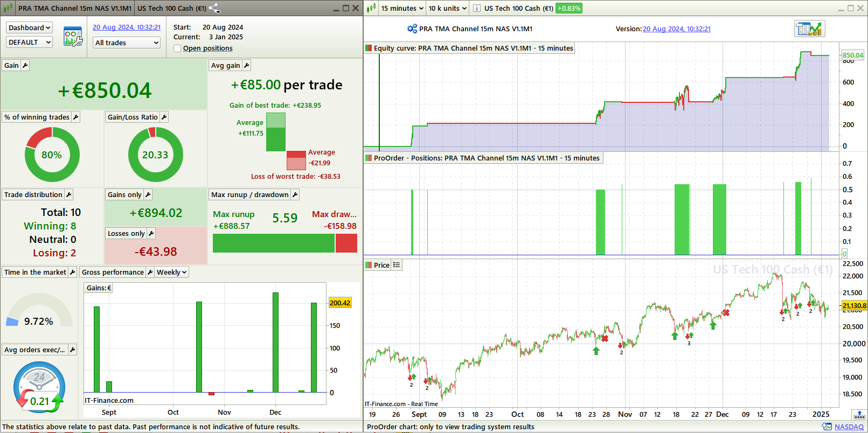The height and width of the screenshot is (433, 868).
Task: Click the Max drawdown -€158.98 value
Action: (x=340, y=226)
